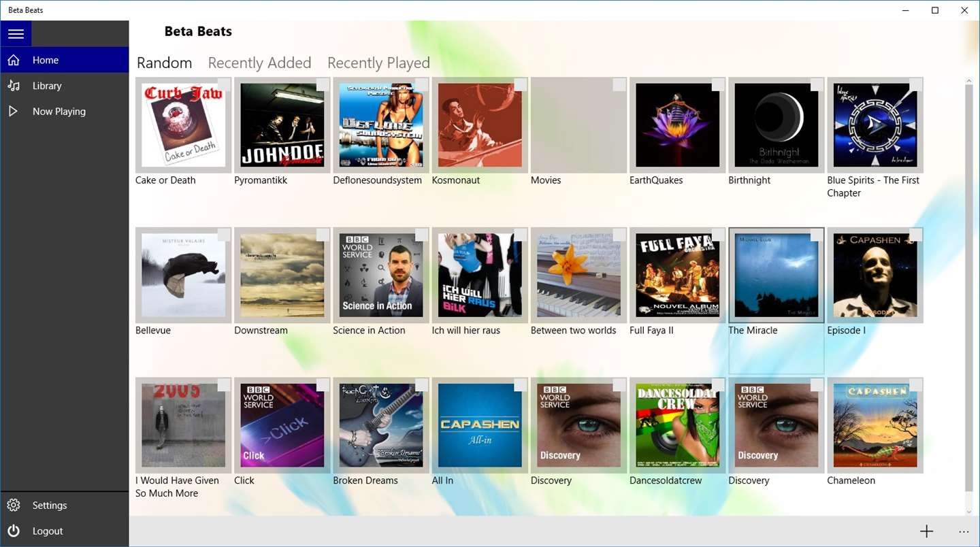Screen dimensions: 980x547
Task: Tick the Deflonesoundsystem selection checkbox
Action: 421,84
